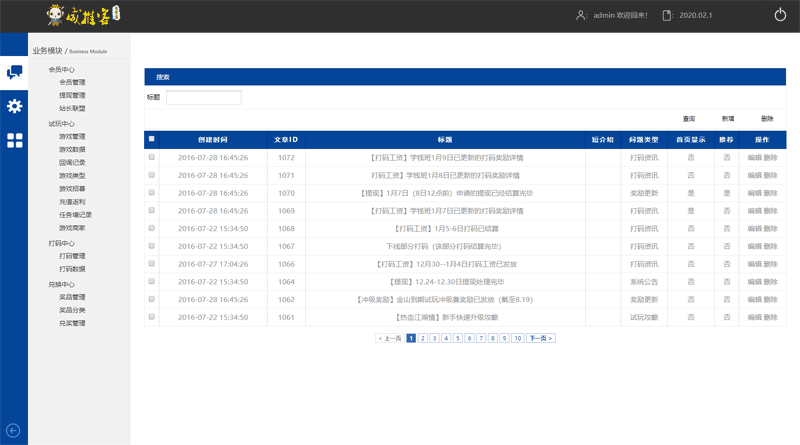Expand the 会员中心 menu group
This screenshot has height=445, width=800.
(x=61, y=70)
